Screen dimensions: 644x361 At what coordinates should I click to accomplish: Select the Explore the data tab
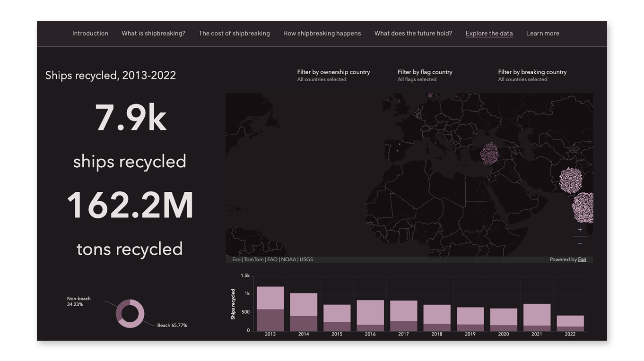click(489, 33)
